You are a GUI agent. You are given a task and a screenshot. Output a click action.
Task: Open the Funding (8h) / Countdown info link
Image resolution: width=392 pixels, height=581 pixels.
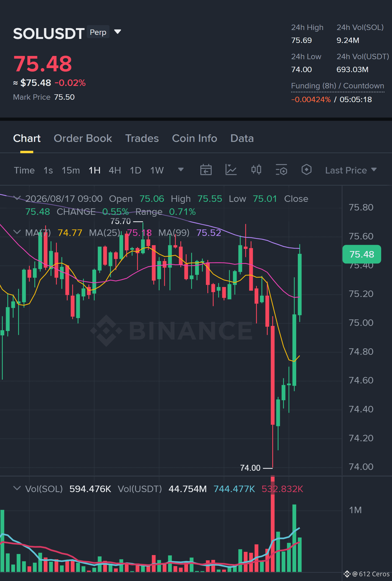(338, 86)
